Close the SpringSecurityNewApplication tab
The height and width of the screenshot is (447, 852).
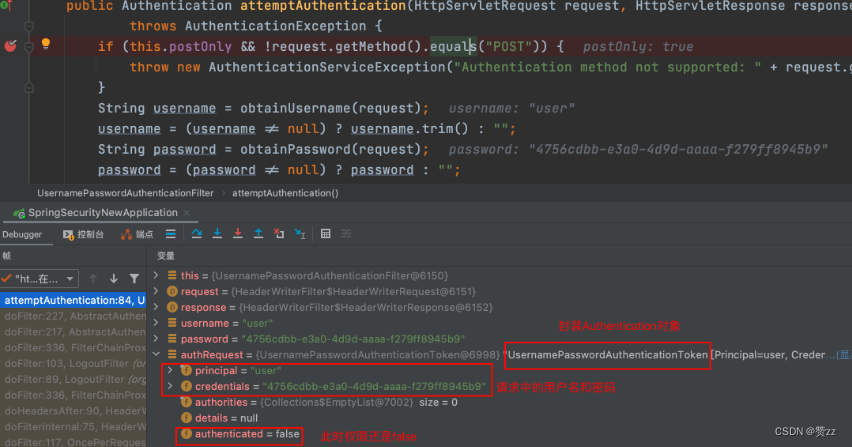click(187, 213)
